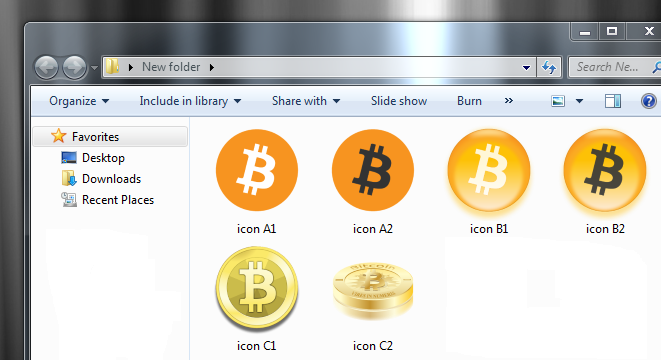
Task: Open the address bar history dropdown
Action: [526, 67]
